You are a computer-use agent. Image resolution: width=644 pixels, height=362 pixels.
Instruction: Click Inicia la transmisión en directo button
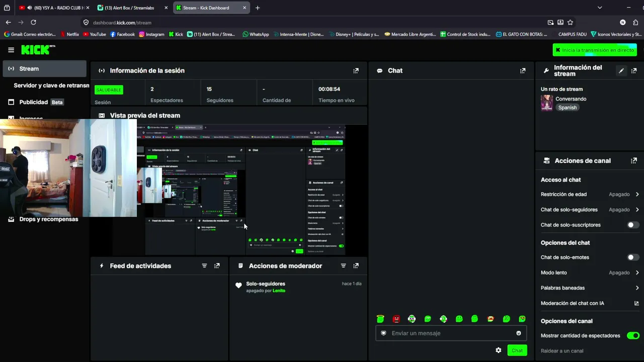click(x=595, y=50)
